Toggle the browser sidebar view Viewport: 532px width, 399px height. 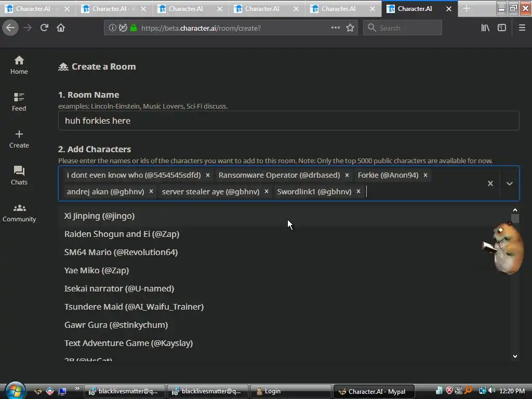(x=502, y=28)
